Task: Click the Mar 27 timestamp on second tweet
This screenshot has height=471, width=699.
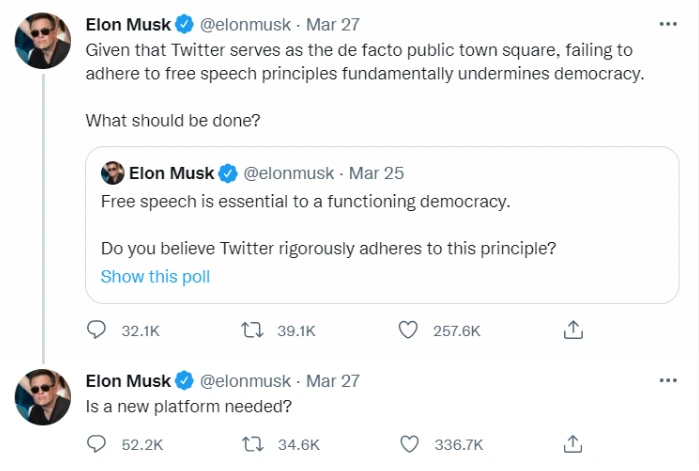Action: point(333,381)
